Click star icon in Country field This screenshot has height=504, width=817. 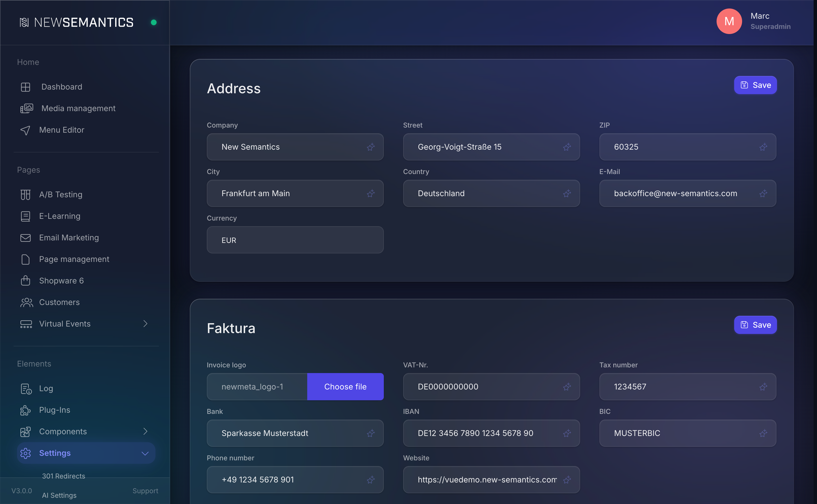(x=567, y=194)
